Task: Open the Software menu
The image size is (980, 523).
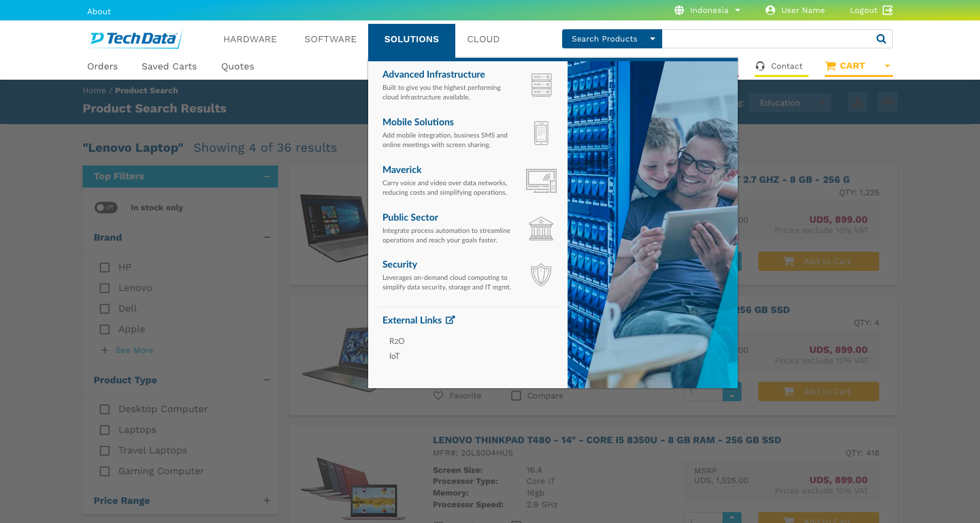Action: [x=330, y=39]
